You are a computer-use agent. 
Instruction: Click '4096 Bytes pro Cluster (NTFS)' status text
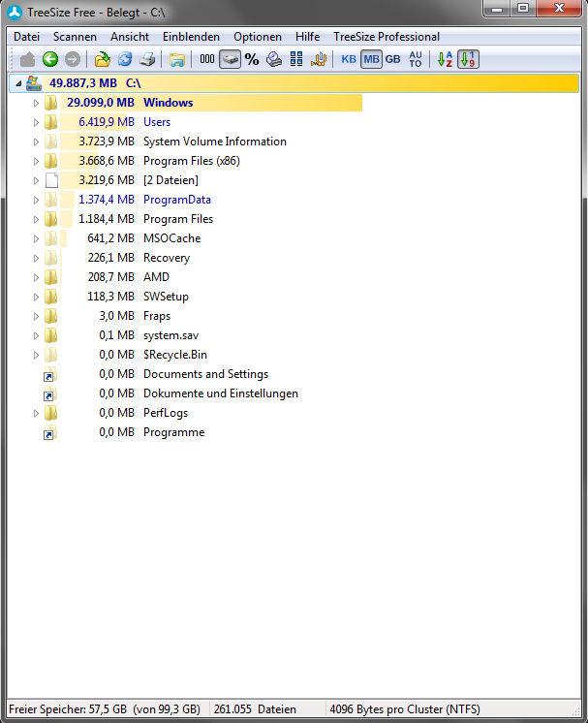coord(405,708)
